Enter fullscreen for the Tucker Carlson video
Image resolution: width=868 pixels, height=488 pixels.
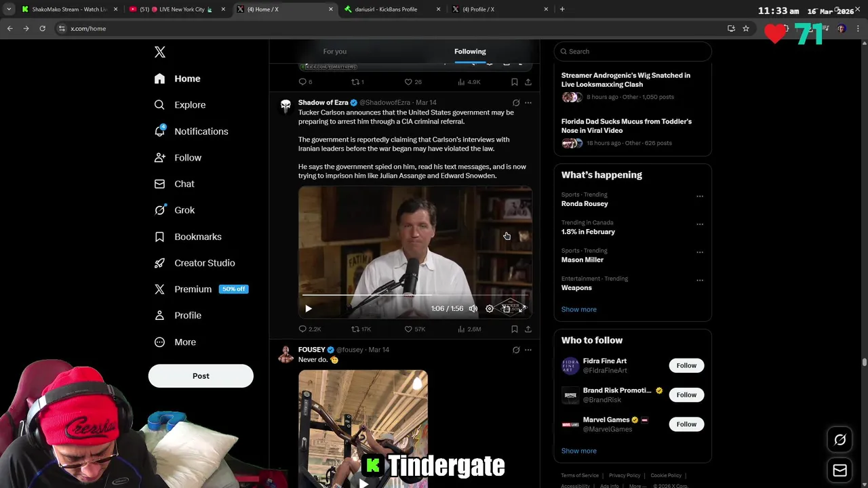pyautogui.click(x=523, y=309)
